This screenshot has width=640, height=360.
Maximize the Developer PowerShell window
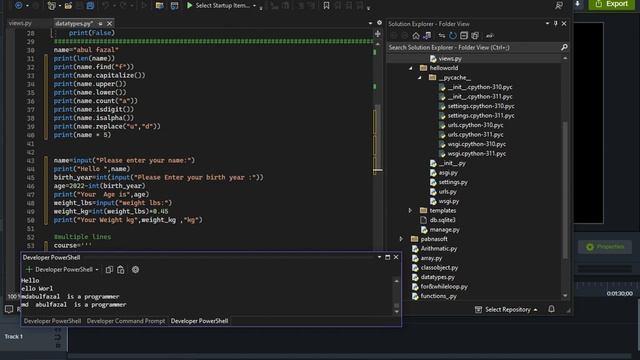point(387,257)
